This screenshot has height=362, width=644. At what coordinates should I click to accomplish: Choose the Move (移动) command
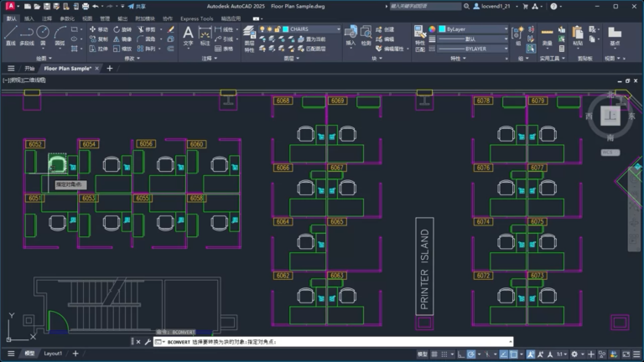tap(99, 29)
